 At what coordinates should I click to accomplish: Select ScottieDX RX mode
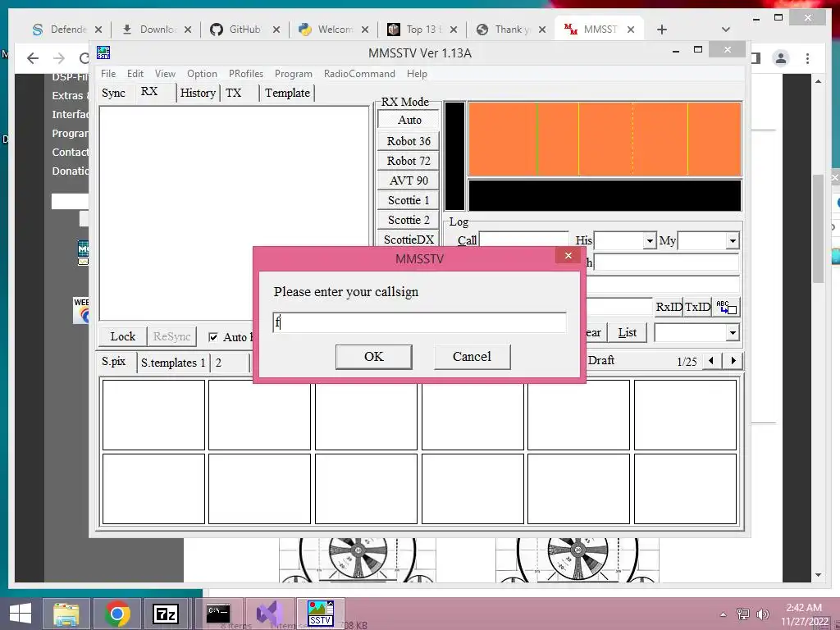click(x=409, y=239)
